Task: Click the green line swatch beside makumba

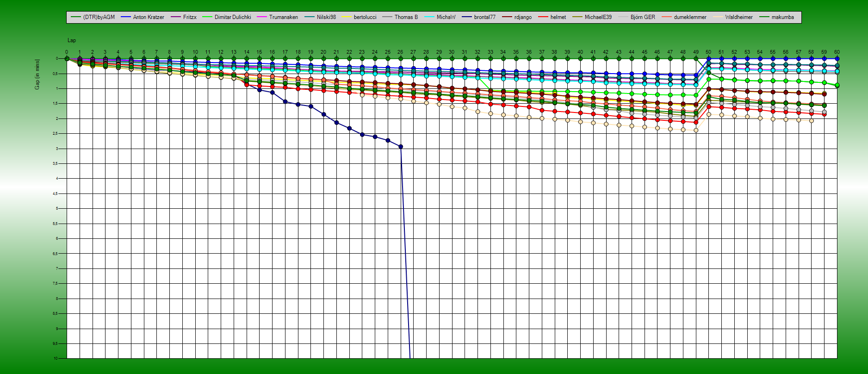Action: pyautogui.click(x=764, y=17)
